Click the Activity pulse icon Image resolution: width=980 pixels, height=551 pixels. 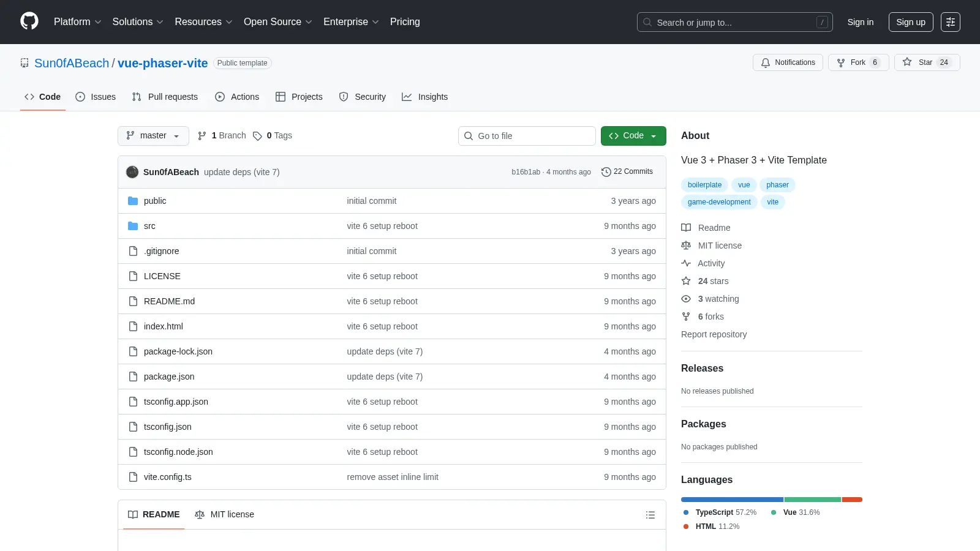(x=686, y=263)
